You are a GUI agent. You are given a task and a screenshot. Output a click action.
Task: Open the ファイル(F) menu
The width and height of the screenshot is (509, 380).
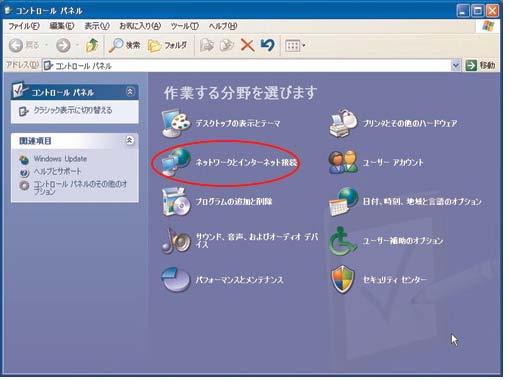23,26
